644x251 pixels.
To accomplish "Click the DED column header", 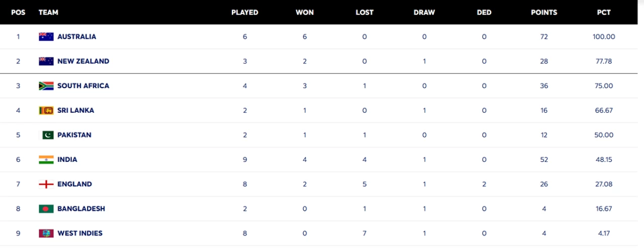I will (x=484, y=13).
